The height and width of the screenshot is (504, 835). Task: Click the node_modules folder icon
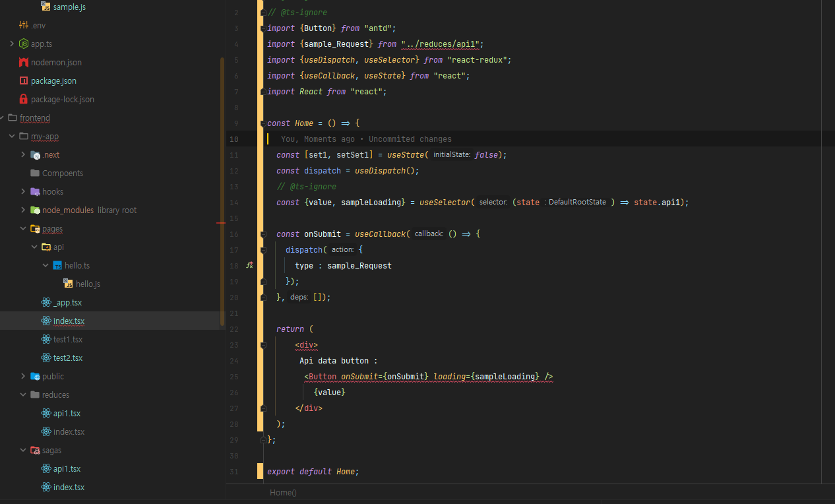35,210
